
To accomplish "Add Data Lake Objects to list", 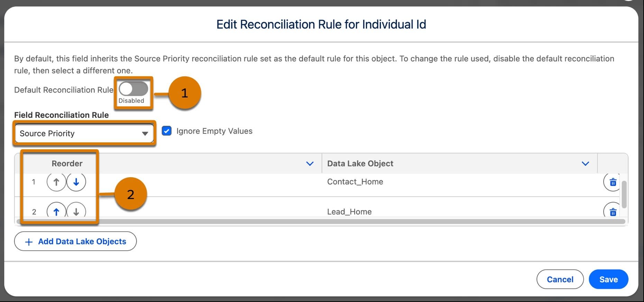I will (x=75, y=241).
